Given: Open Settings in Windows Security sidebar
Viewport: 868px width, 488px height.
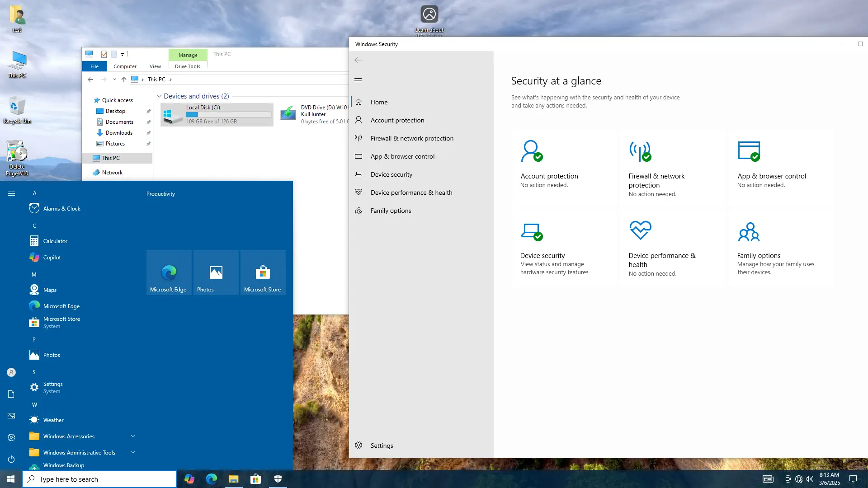Looking at the screenshot, I should click(382, 446).
